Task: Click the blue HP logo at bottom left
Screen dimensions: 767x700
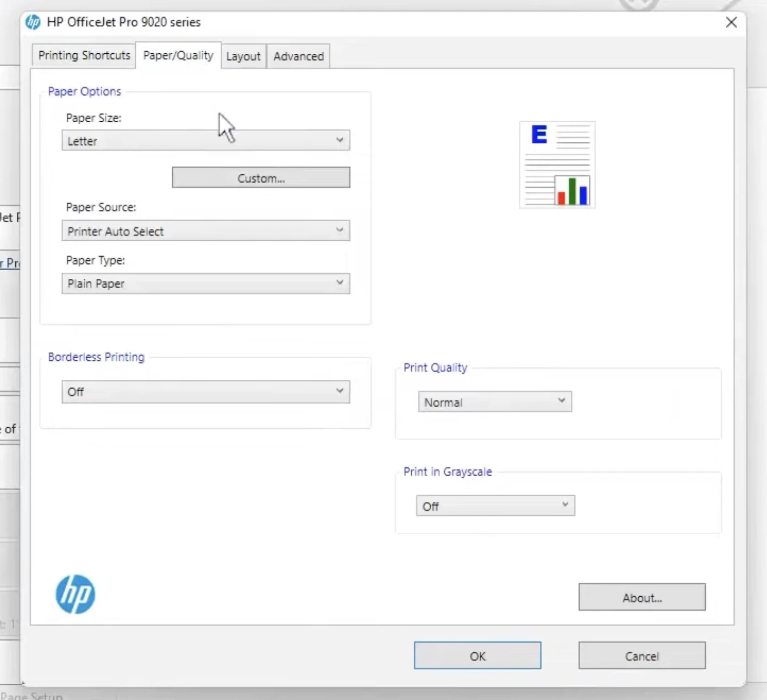Action: click(76, 595)
